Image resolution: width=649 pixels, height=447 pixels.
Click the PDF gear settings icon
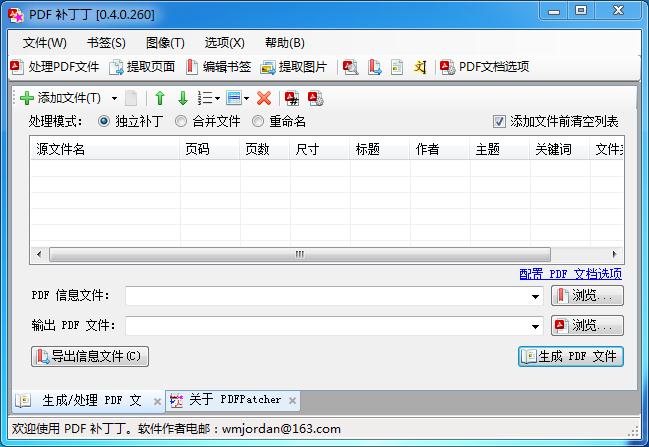[x=315, y=99]
